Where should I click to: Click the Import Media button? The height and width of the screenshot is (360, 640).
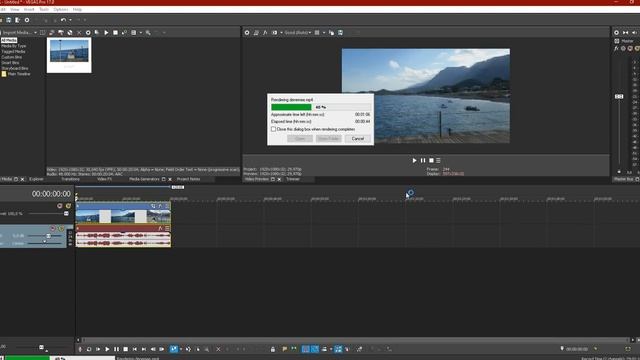(16, 33)
